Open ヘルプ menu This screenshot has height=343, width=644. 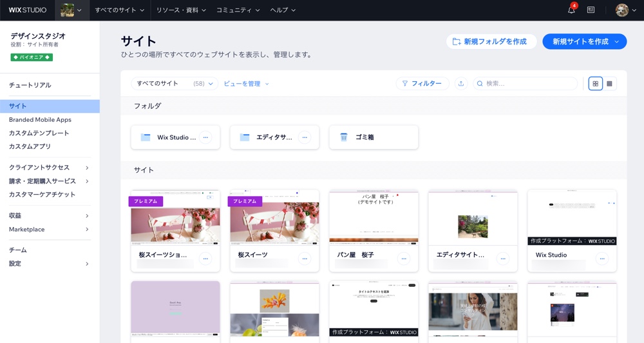pos(283,10)
